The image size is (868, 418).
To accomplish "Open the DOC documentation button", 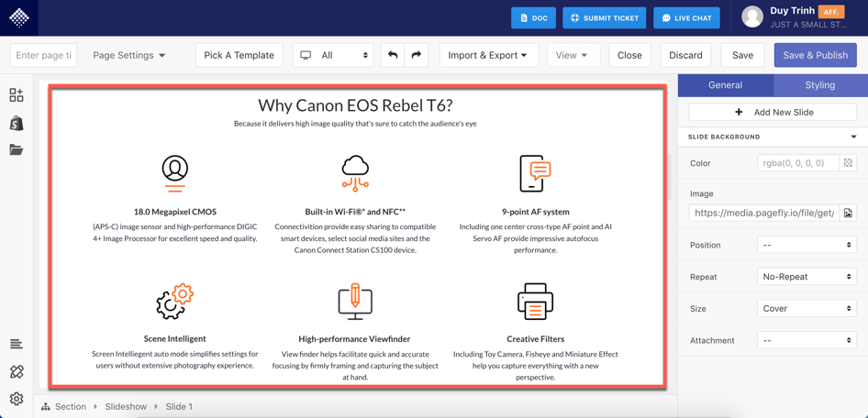I will 534,17.
